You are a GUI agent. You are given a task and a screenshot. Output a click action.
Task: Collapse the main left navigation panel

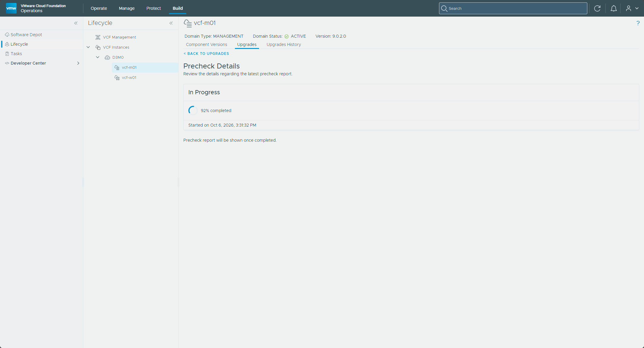coord(76,23)
